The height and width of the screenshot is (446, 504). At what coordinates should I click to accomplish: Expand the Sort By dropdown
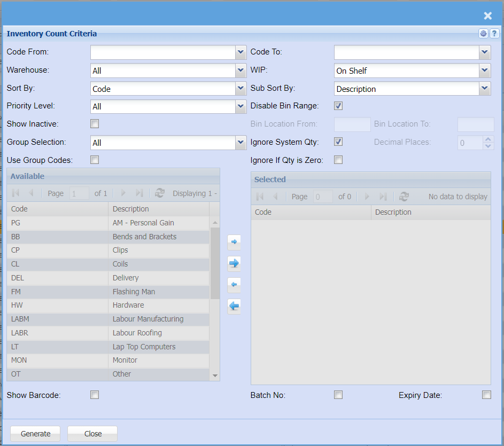point(241,89)
